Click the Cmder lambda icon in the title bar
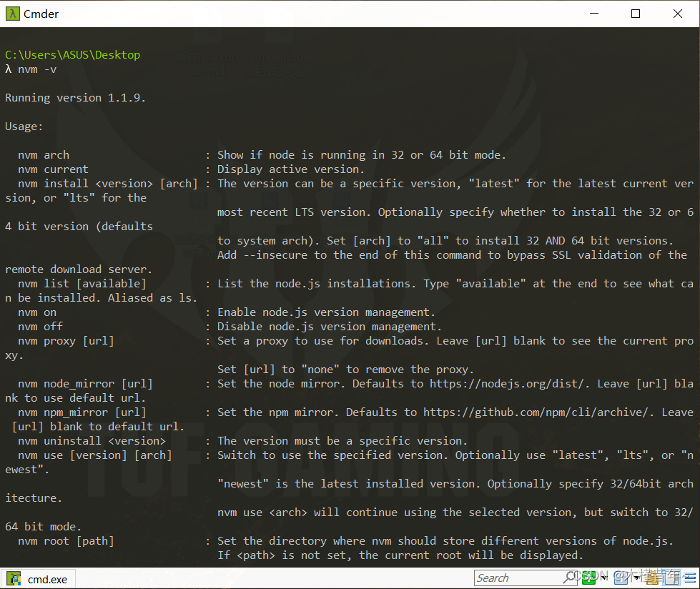Image resolution: width=700 pixels, height=589 pixels. [12, 14]
